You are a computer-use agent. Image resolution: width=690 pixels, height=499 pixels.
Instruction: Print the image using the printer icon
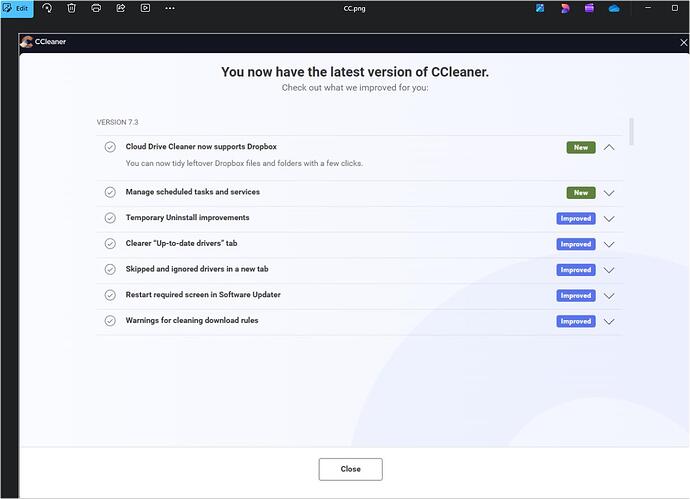tap(96, 8)
